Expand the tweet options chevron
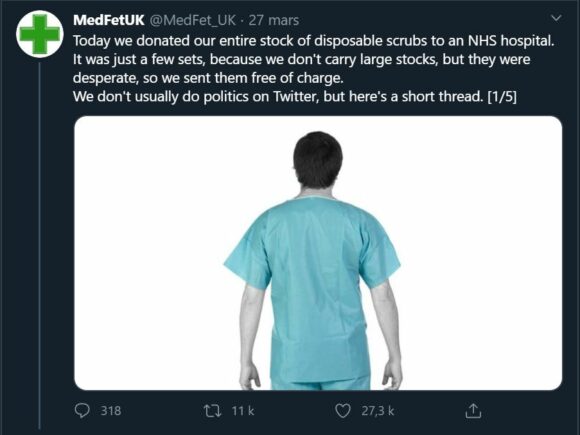Image resolution: width=580 pixels, height=435 pixels. coord(556,18)
